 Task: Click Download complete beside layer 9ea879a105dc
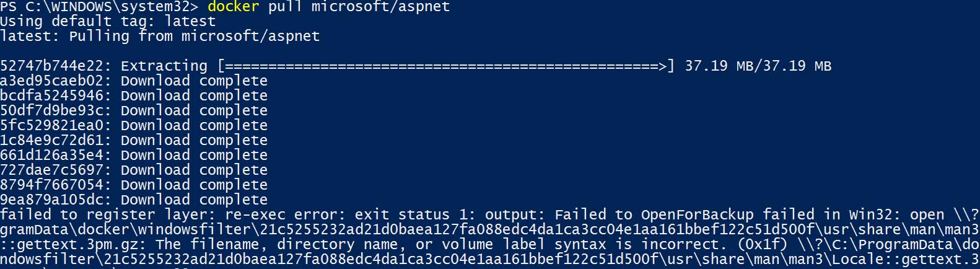pos(194,200)
